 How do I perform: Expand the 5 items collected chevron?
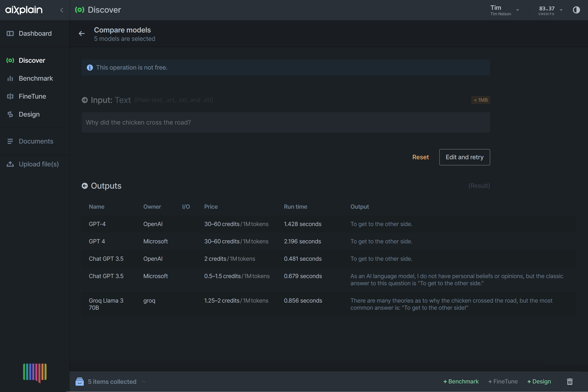coord(144,382)
